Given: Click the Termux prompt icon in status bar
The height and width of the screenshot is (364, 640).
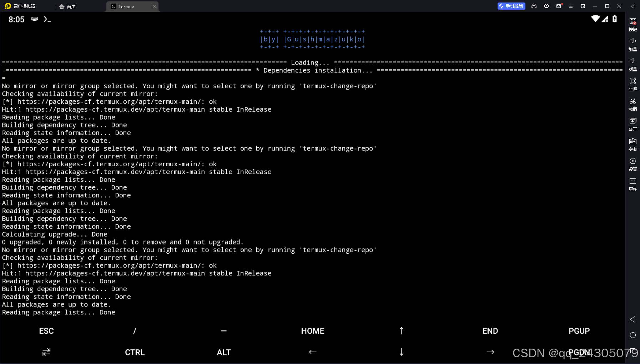Looking at the screenshot, I should (47, 19).
